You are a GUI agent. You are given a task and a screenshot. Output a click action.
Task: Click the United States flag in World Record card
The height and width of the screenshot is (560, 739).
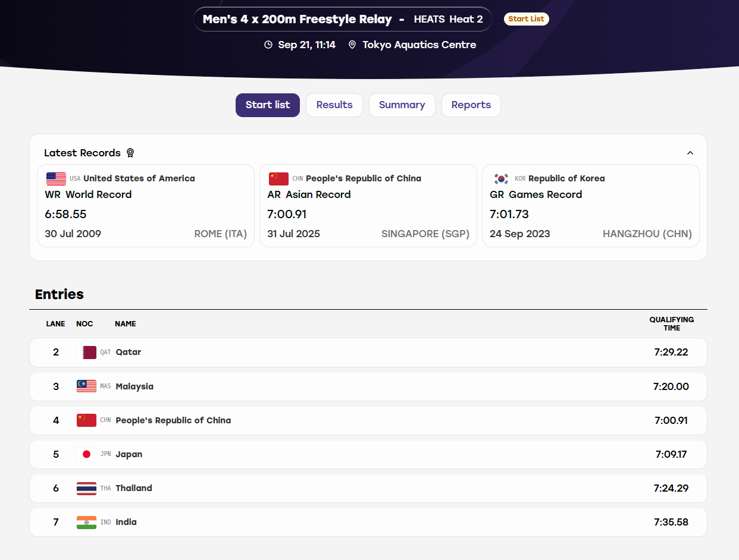coord(56,179)
